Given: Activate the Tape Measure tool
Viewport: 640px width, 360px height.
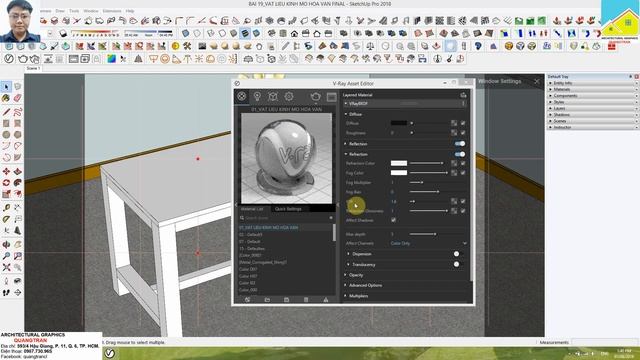Looking at the screenshot, I should [6, 207].
